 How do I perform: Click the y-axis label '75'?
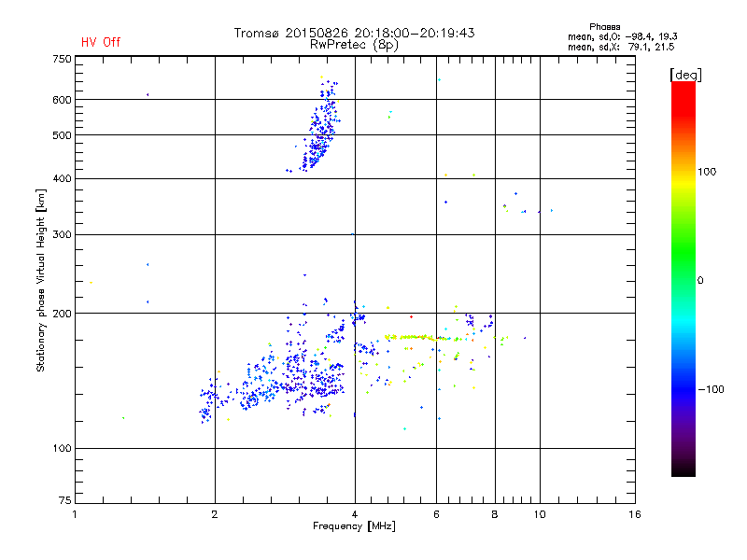[x=65, y=500]
